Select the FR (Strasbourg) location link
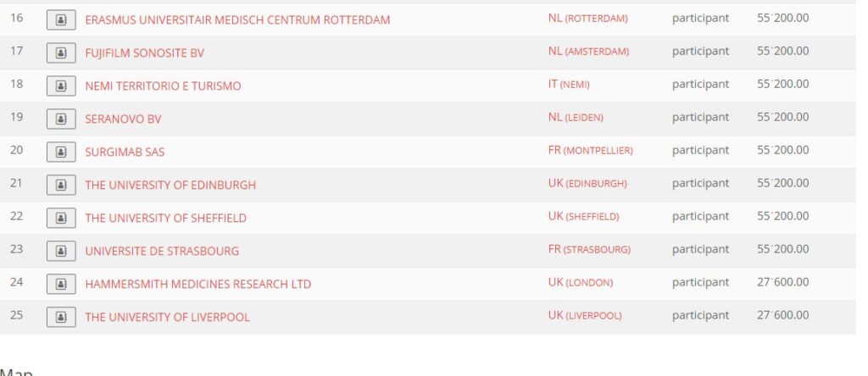The image size is (868, 376). (x=589, y=249)
